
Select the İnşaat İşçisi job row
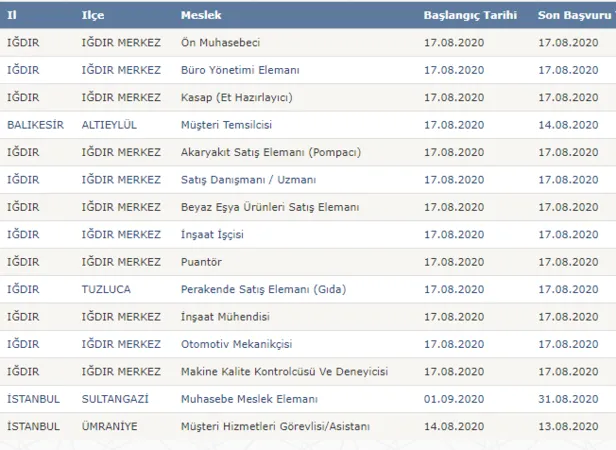point(212,234)
